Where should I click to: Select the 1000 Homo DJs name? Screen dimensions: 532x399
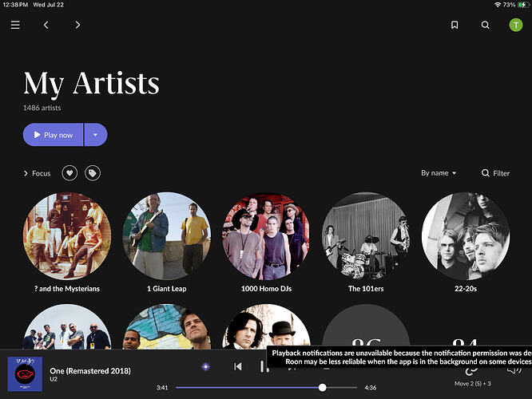click(266, 289)
